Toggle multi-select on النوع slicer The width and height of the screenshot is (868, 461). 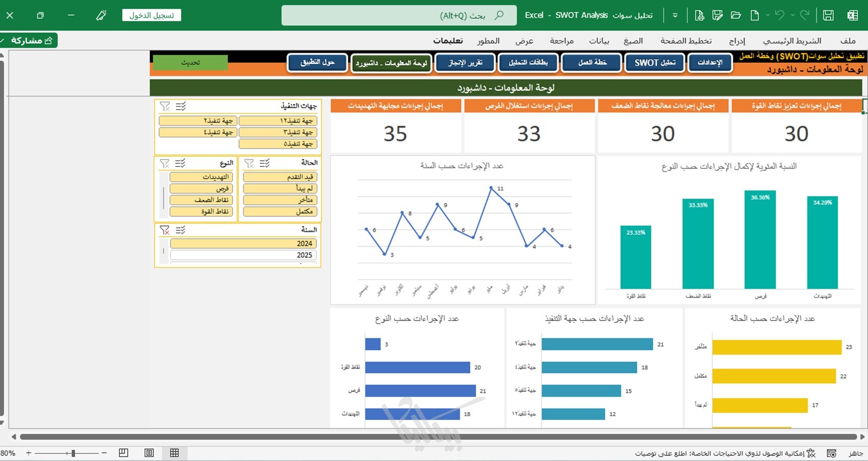click(180, 163)
